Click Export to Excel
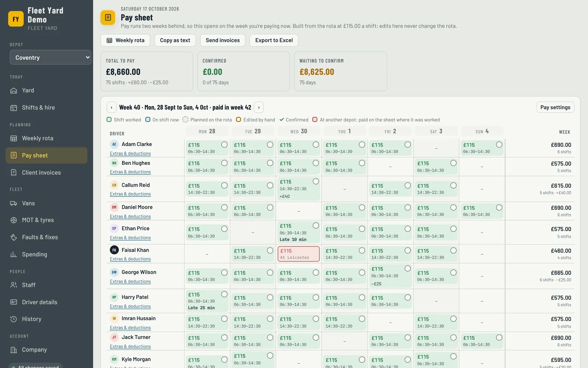 point(274,40)
